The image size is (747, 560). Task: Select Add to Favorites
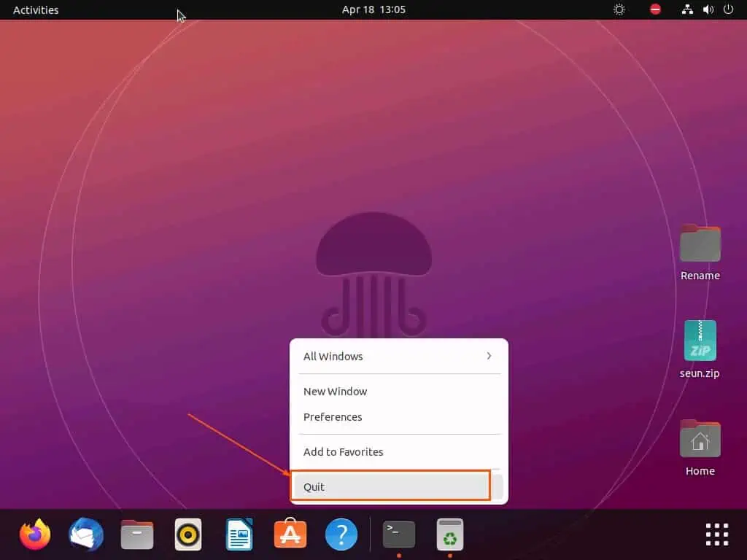point(399,452)
